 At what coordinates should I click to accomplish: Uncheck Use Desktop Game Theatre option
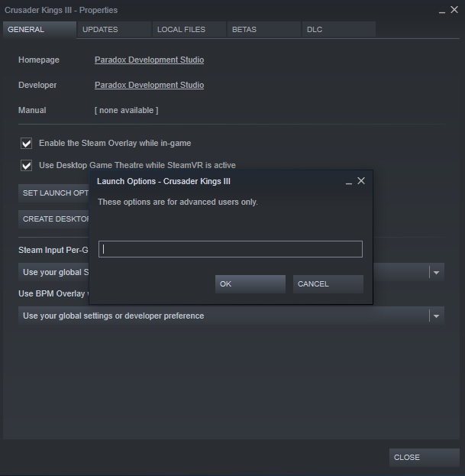pos(27,165)
